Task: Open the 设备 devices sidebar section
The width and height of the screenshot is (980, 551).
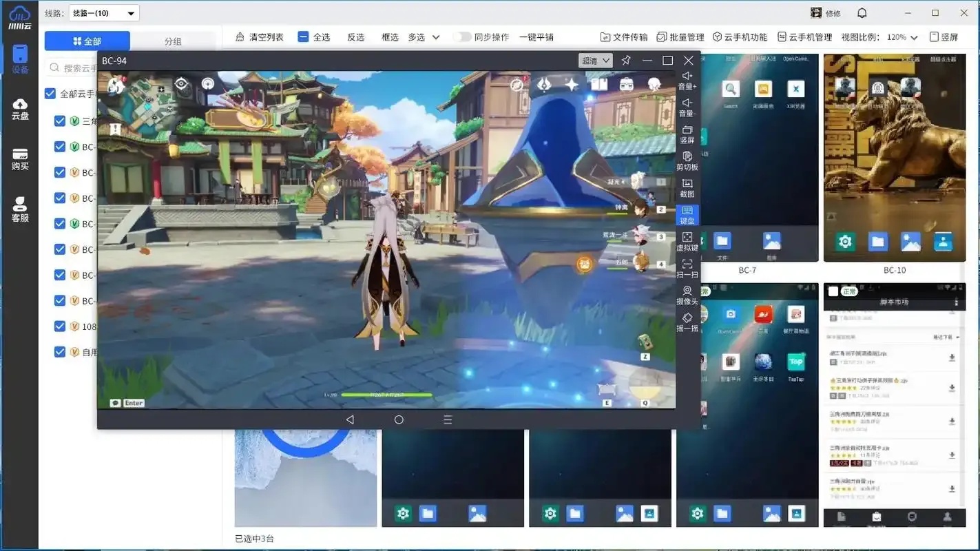Action: click(x=20, y=59)
